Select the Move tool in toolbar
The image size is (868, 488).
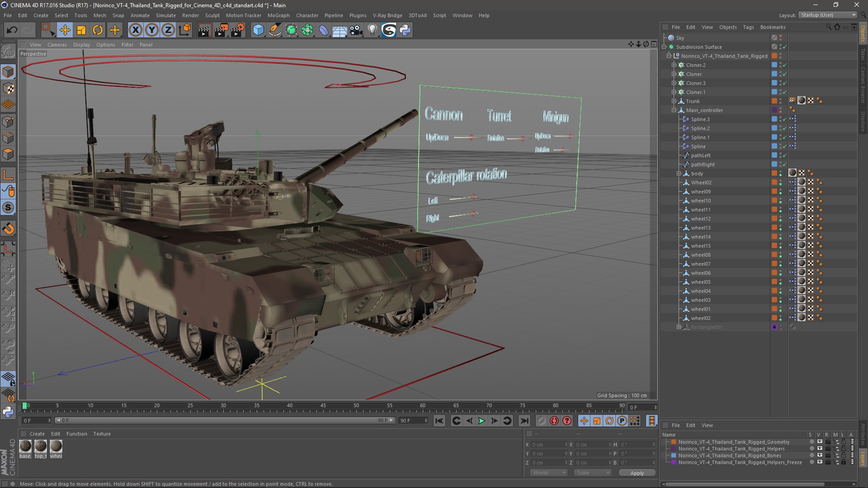click(65, 30)
